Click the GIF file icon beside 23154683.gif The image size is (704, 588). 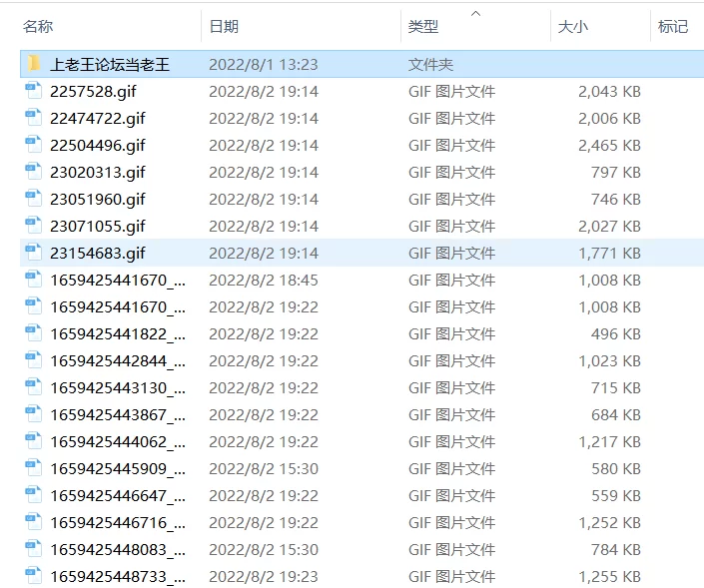(34, 253)
